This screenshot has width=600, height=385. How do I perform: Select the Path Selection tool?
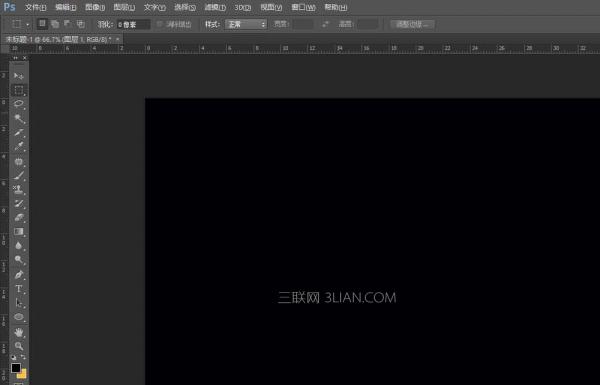point(18,303)
